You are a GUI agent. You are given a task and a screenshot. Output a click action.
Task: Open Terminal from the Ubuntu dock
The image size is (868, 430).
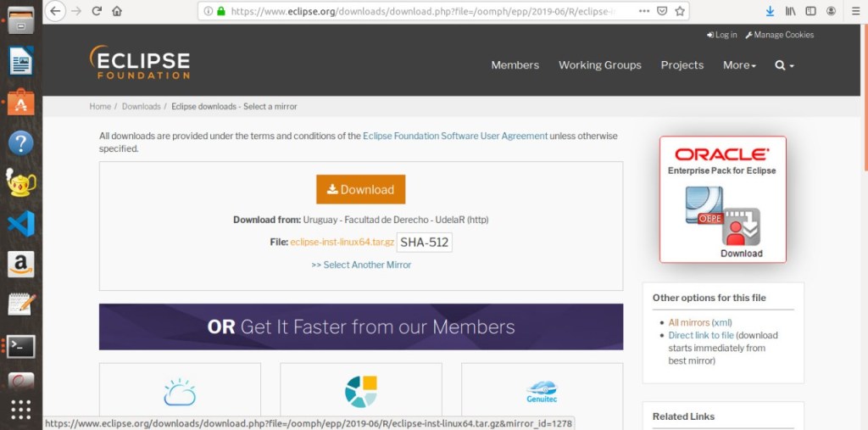[x=20, y=345]
